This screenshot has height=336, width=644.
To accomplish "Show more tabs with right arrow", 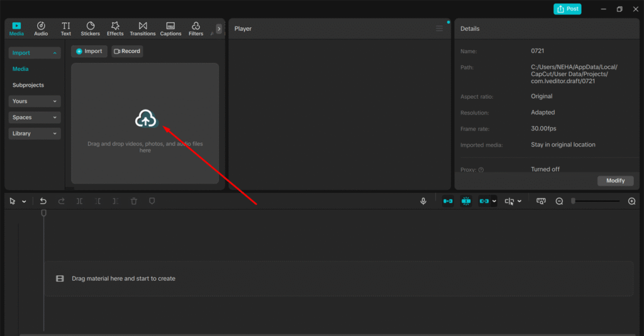I will tap(219, 29).
